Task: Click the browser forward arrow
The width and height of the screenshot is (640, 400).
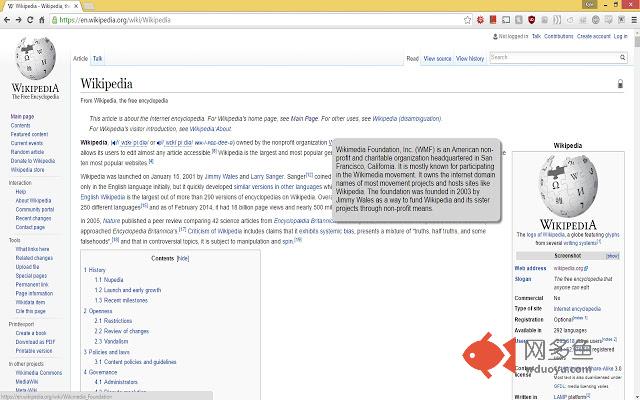Action: click(x=18, y=20)
